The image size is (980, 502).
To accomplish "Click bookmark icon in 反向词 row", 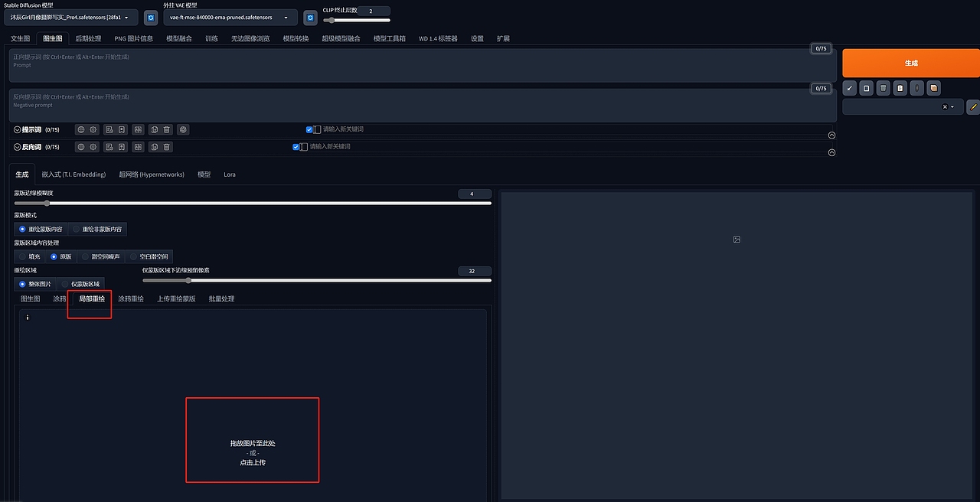I will click(122, 147).
